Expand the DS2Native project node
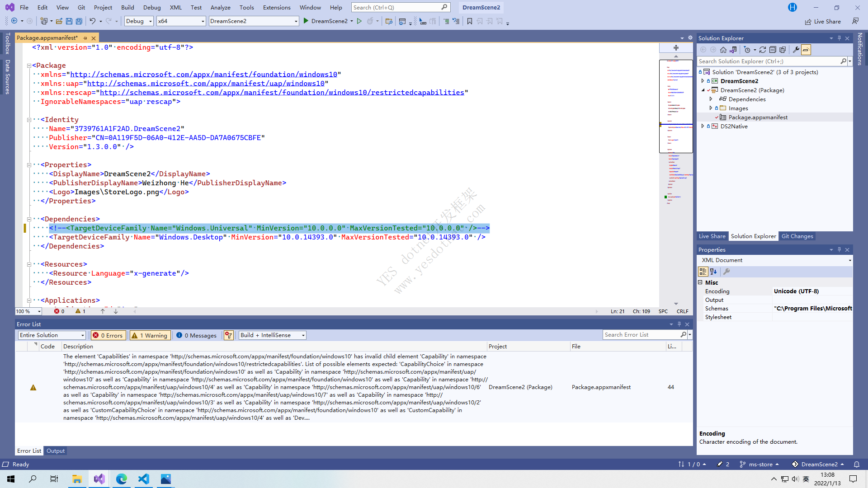 703,127
